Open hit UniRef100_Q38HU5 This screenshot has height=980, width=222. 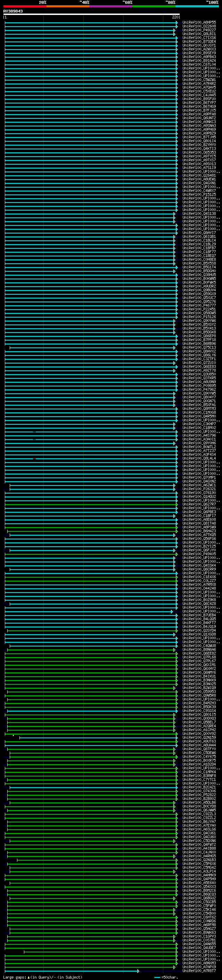(199, 275)
